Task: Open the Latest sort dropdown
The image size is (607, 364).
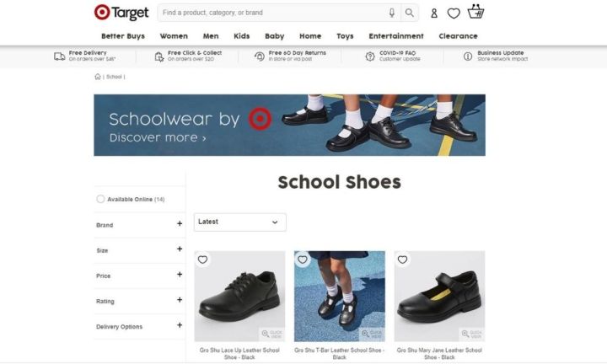Action: [x=240, y=222]
